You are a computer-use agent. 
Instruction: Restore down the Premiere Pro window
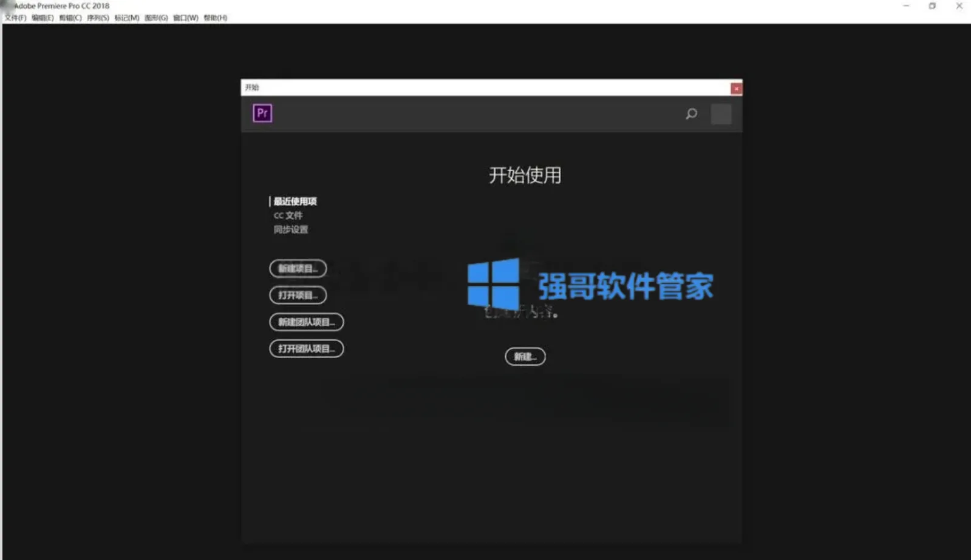[x=932, y=6]
